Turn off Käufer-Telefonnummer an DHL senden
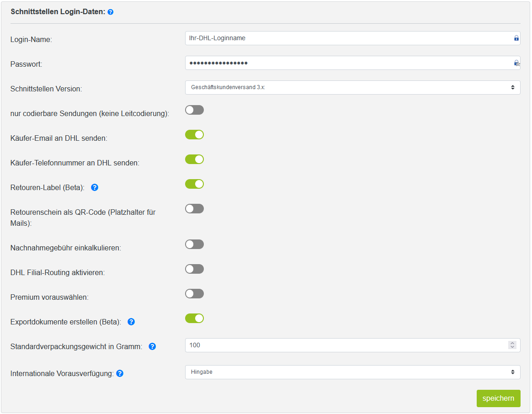The image size is (532, 414). click(x=194, y=159)
